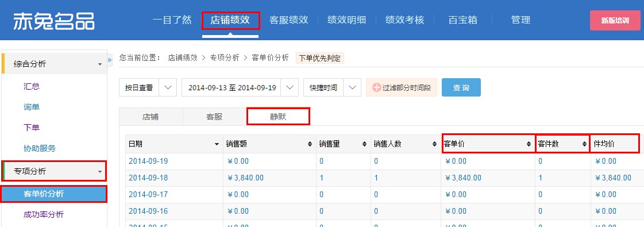Click the 查询 button
Viewport: 644px width, 227px height.
pyautogui.click(x=461, y=87)
